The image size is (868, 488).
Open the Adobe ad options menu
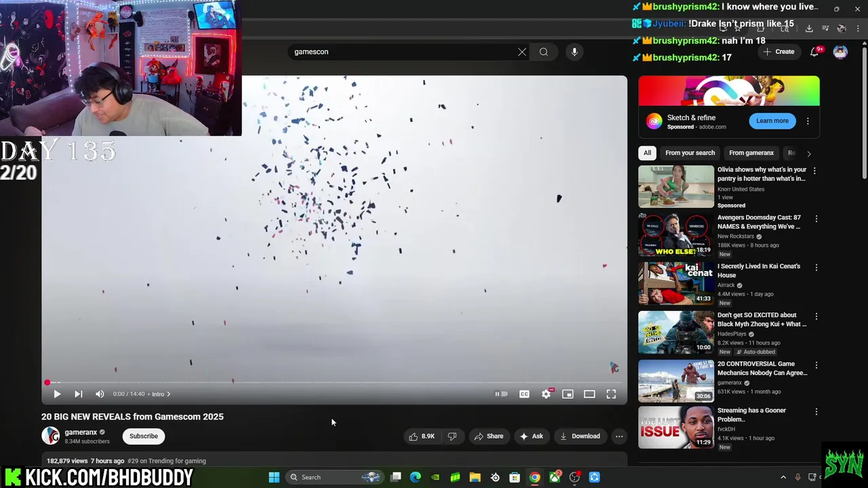point(808,121)
